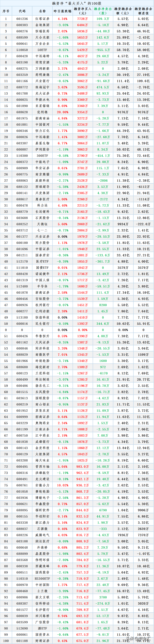154x644 pixels.
Task: Click the '20.00%' change for 优利德
Action: point(63,112)
